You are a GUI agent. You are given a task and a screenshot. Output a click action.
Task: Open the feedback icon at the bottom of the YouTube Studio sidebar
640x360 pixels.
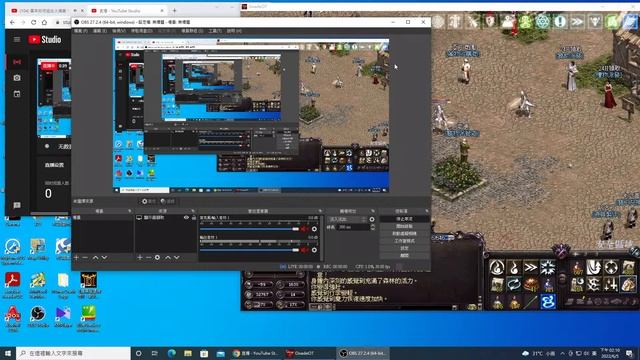pos(17,205)
